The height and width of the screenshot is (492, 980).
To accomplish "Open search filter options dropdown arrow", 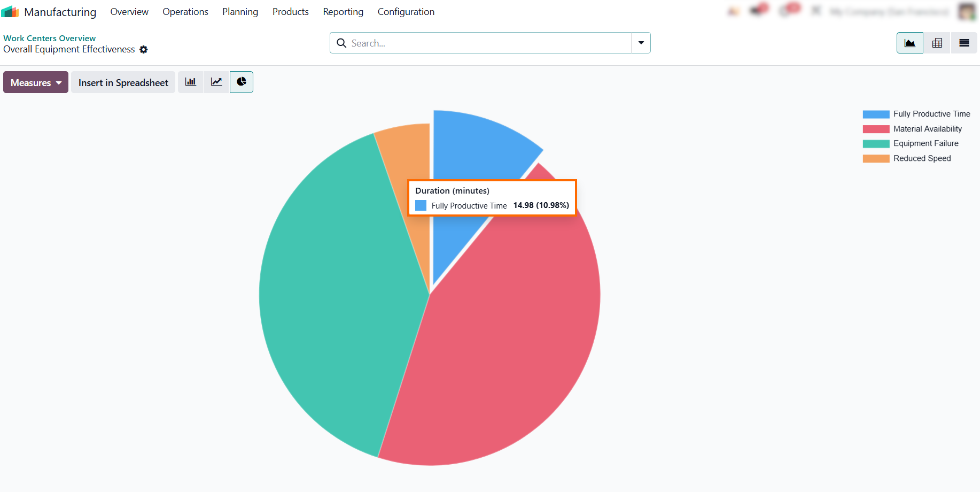I will click(641, 43).
